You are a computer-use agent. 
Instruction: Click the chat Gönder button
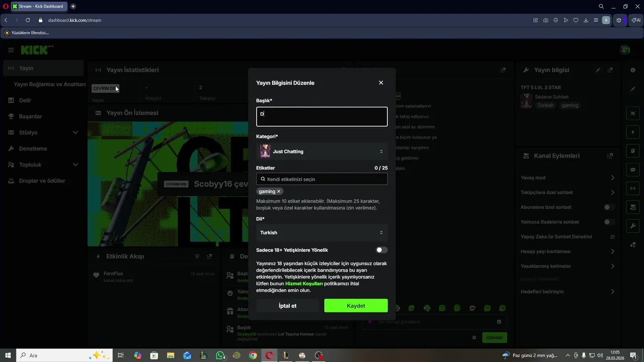point(494,337)
